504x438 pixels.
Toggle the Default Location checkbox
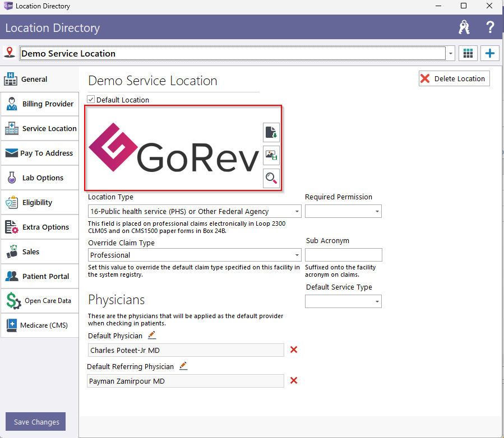click(x=91, y=100)
